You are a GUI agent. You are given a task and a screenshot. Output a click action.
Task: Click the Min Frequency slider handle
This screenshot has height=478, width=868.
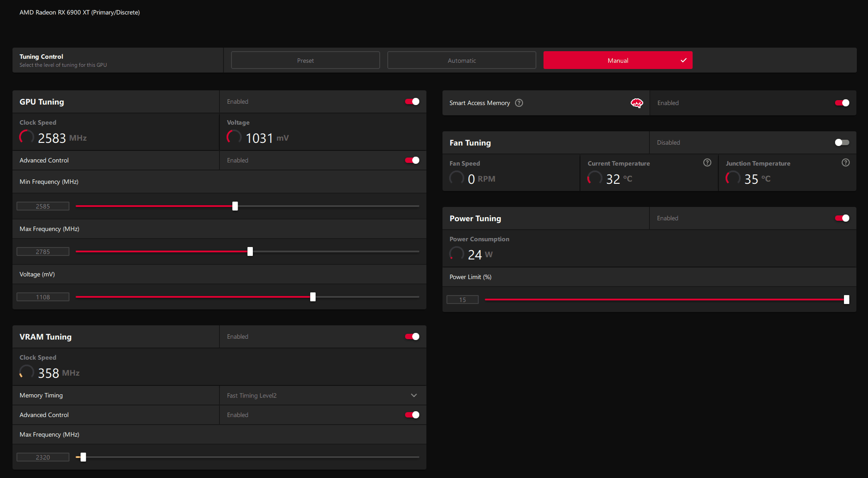[235, 206]
